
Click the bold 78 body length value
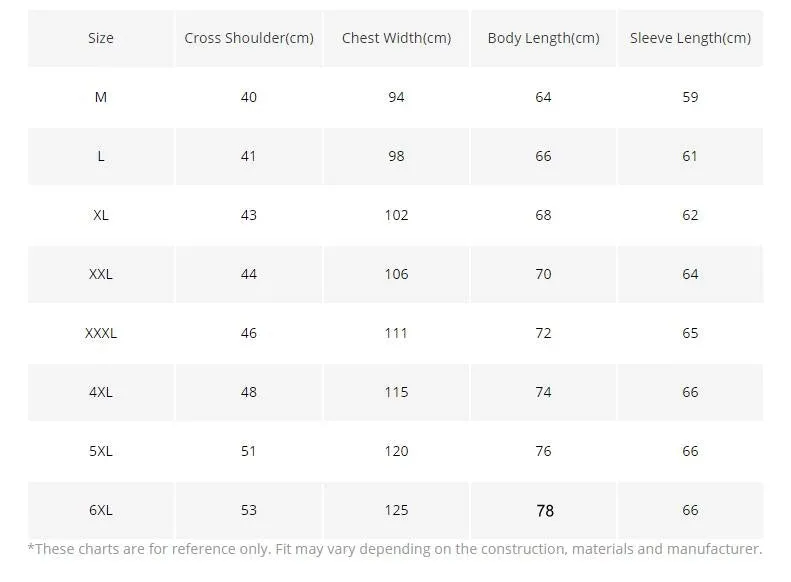coord(545,511)
